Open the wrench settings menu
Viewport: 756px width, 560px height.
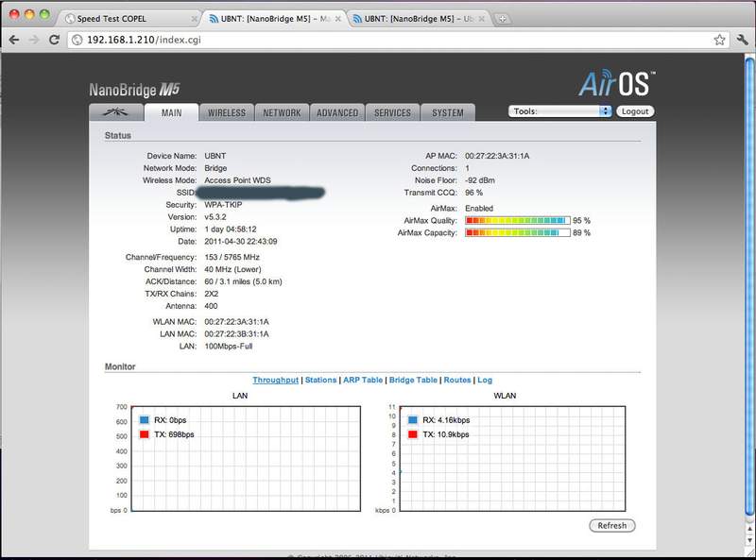click(742, 40)
